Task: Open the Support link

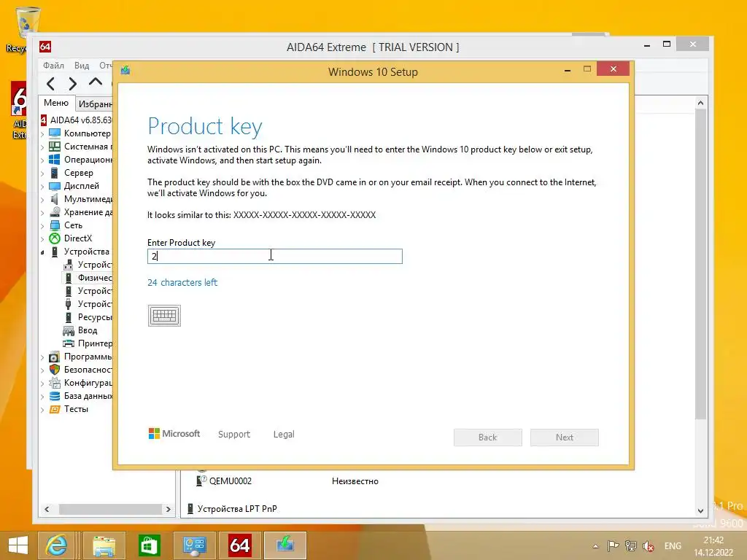Action: [x=234, y=435]
